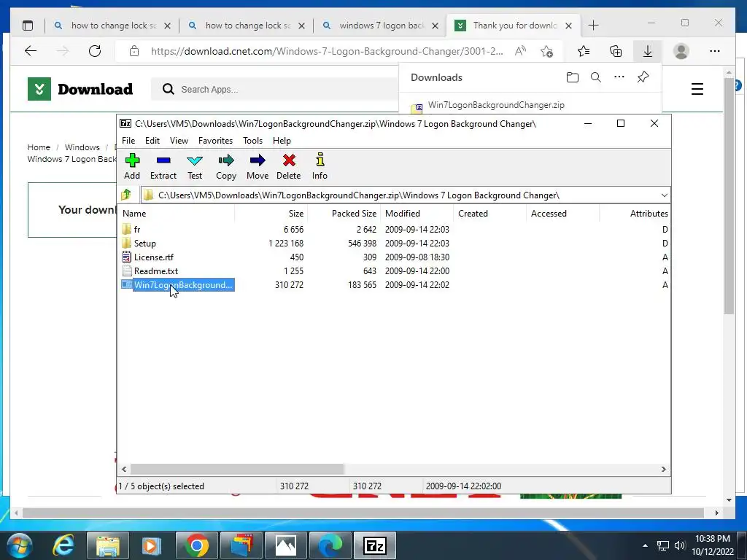
Task: Pin the Downloads panel
Action: point(643,77)
